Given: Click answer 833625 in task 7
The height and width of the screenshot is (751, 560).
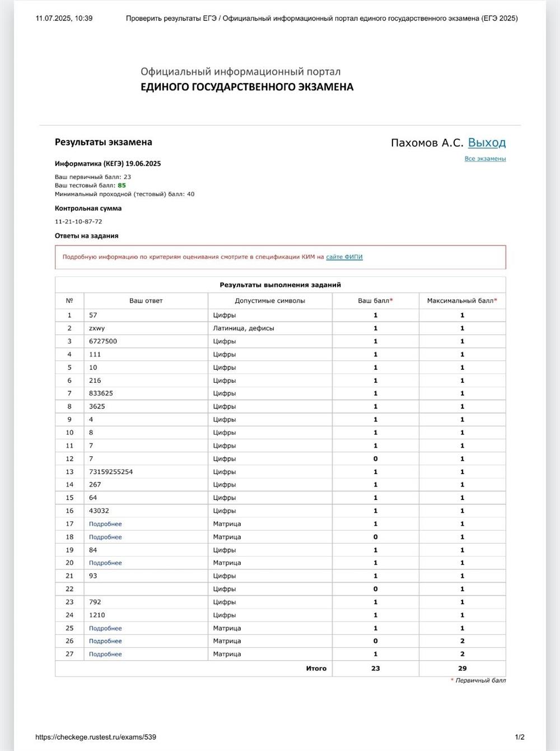Looking at the screenshot, I should (101, 393).
